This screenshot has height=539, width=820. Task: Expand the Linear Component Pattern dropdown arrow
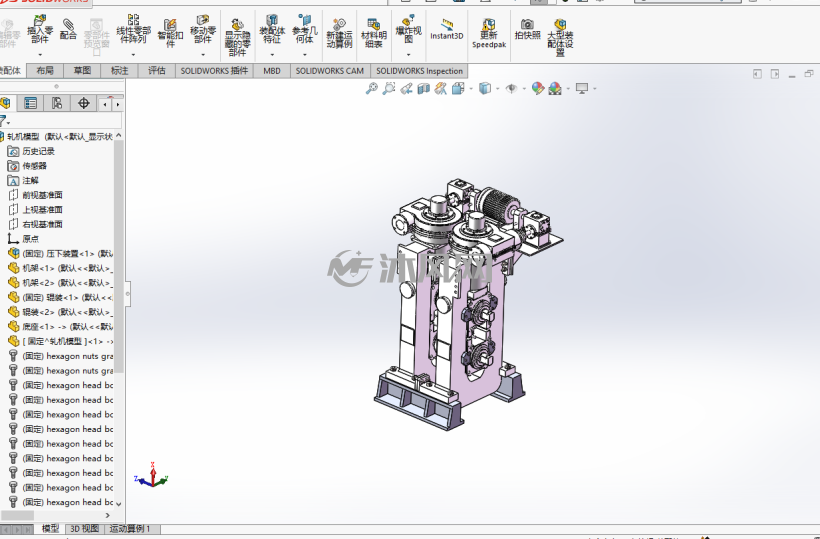click(x=133, y=54)
